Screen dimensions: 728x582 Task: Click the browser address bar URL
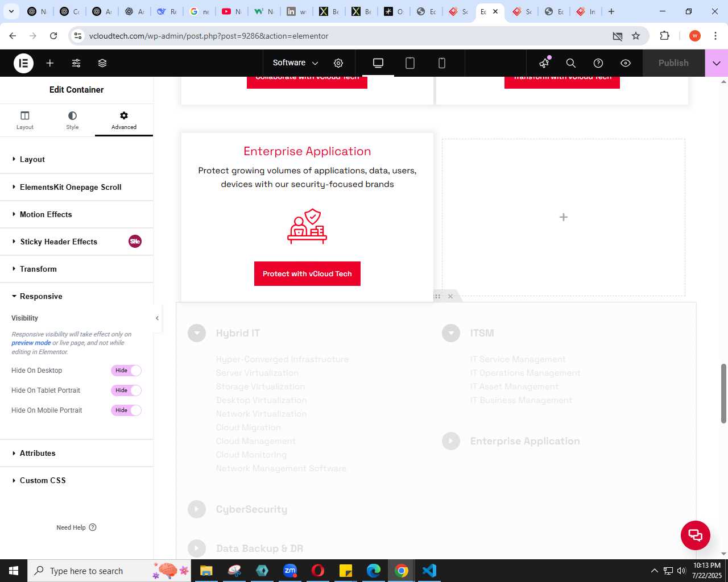[x=209, y=36]
